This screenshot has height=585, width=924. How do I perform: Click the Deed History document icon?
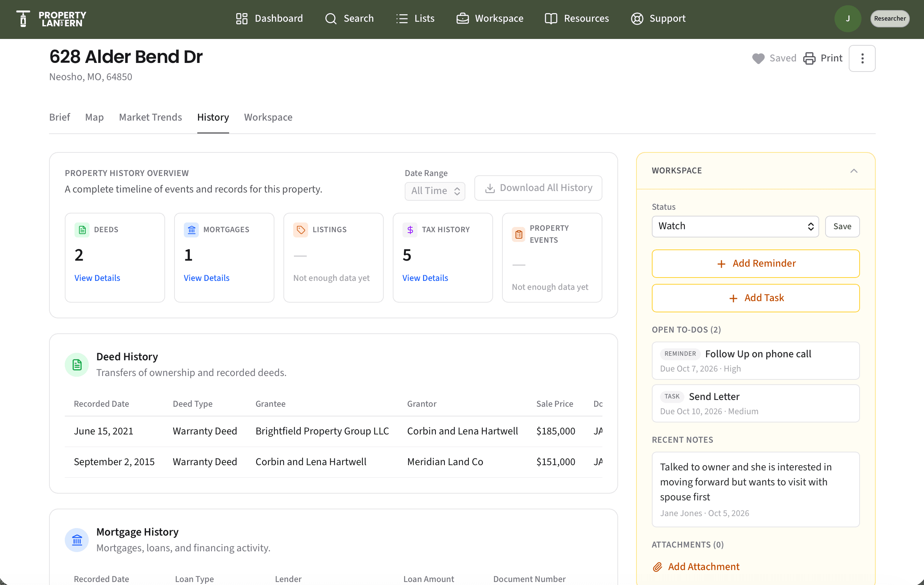pyautogui.click(x=77, y=364)
